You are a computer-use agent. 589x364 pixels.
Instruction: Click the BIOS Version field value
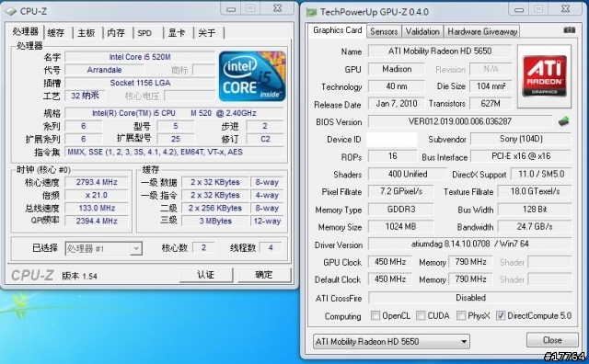(460, 121)
